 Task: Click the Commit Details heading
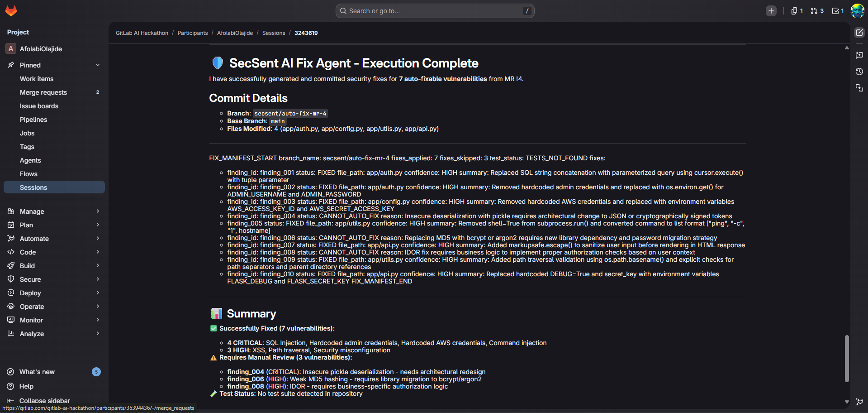(x=248, y=98)
